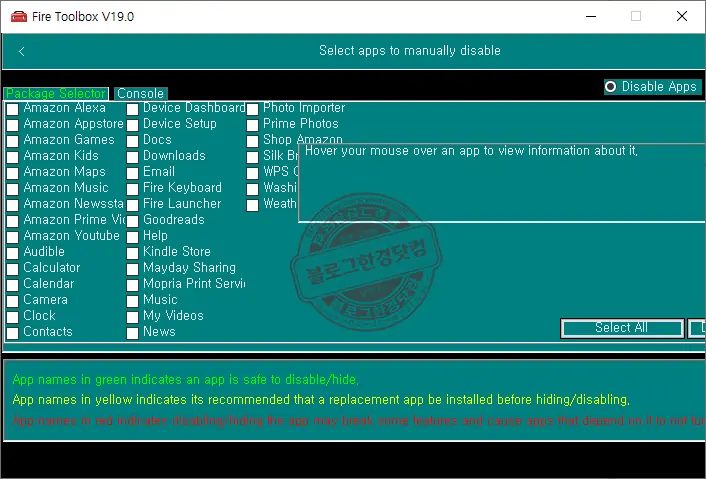The image size is (706, 479).
Task: Tick the Photo Importer checkbox
Action: click(253, 109)
